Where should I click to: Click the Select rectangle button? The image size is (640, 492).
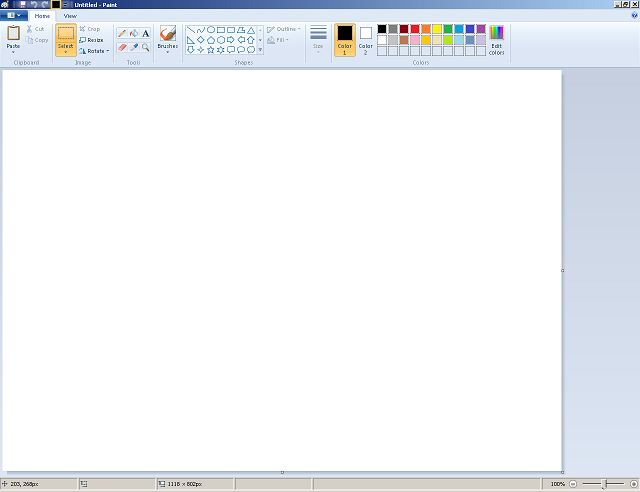pos(65,33)
